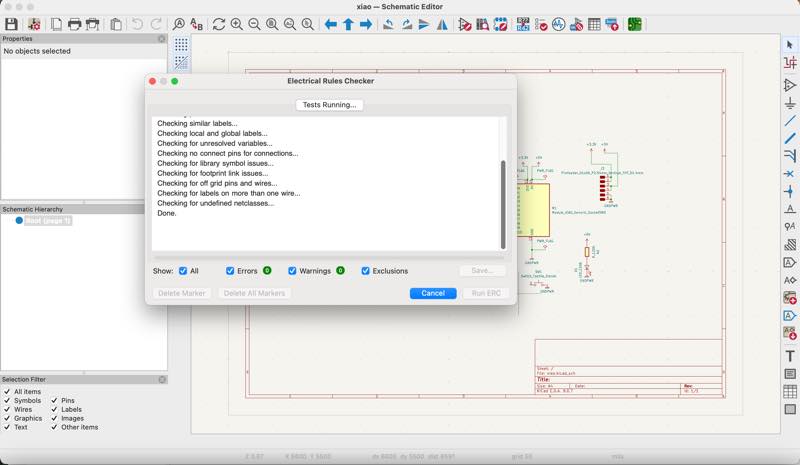Toggle Other items in Selection Filter
The image size is (800, 465).
click(x=54, y=427)
